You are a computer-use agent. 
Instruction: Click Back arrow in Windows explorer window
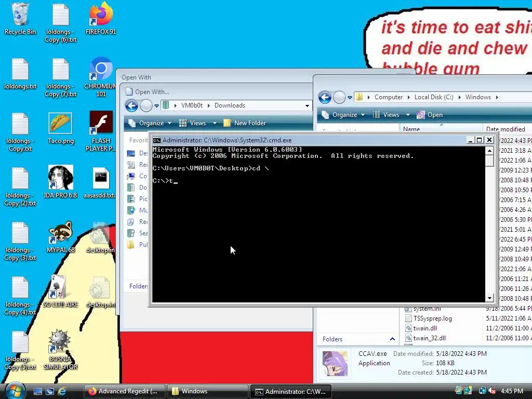[325, 97]
